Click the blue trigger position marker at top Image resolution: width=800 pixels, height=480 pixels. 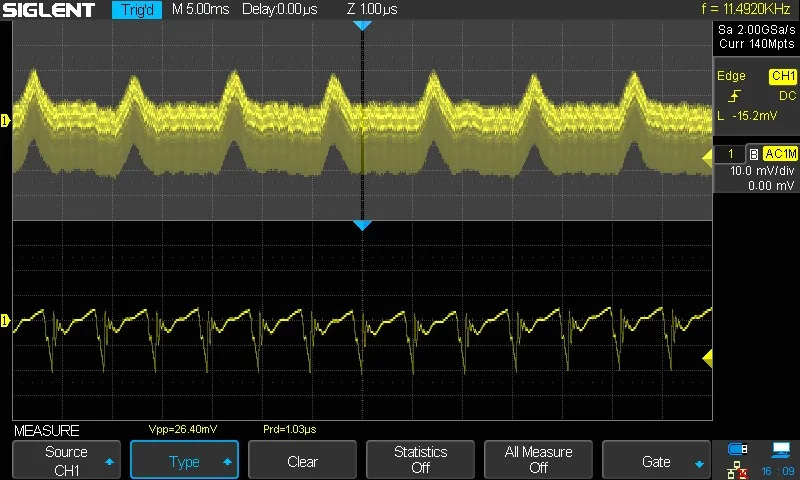362,25
